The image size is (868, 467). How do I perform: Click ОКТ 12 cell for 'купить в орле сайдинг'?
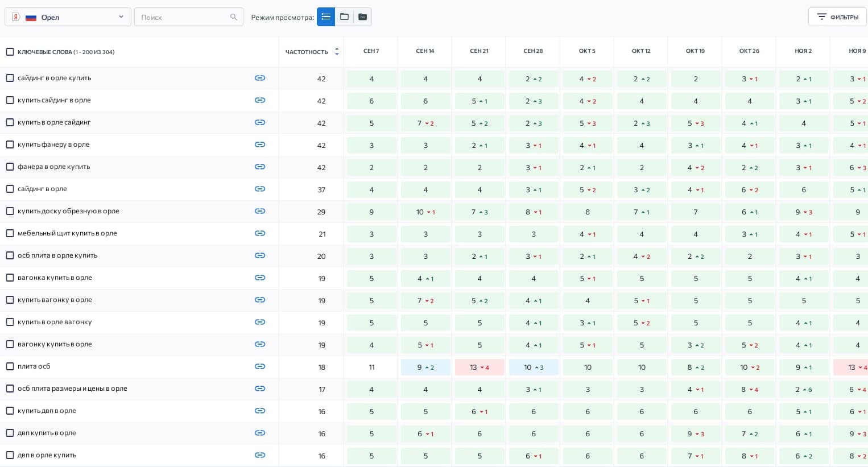coord(642,123)
